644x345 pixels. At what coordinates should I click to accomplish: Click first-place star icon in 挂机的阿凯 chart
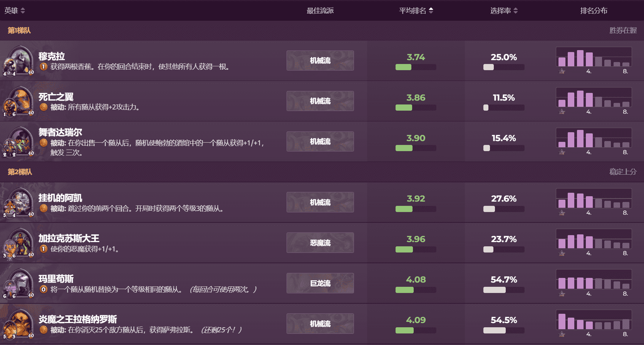click(x=562, y=213)
